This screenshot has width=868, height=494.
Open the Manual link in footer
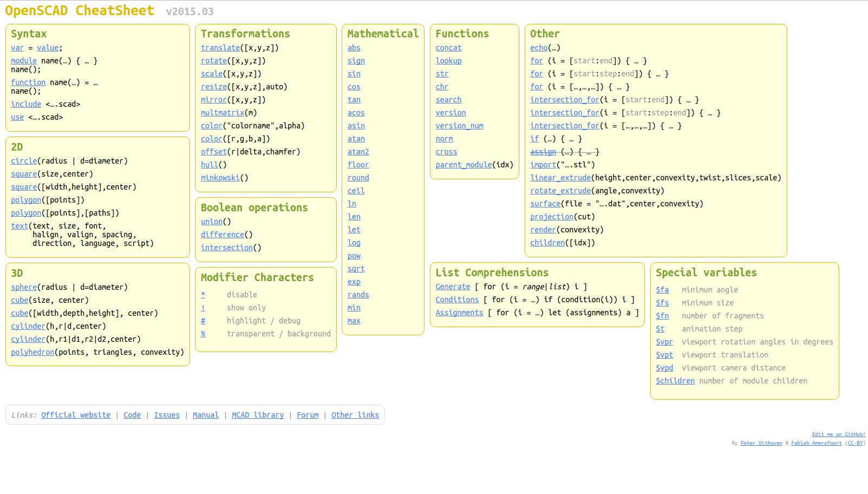[205, 415]
